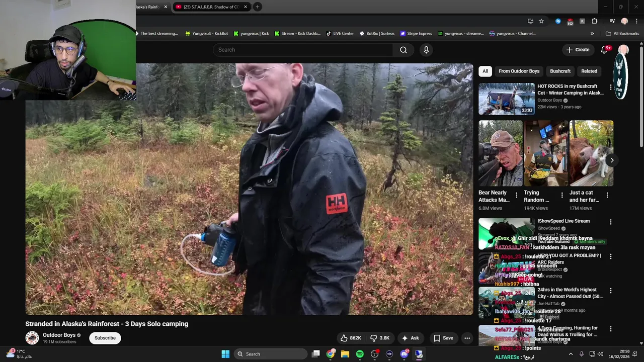Open the Chrome profile avatar
The image size is (644, 362).
[x=624, y=21]
